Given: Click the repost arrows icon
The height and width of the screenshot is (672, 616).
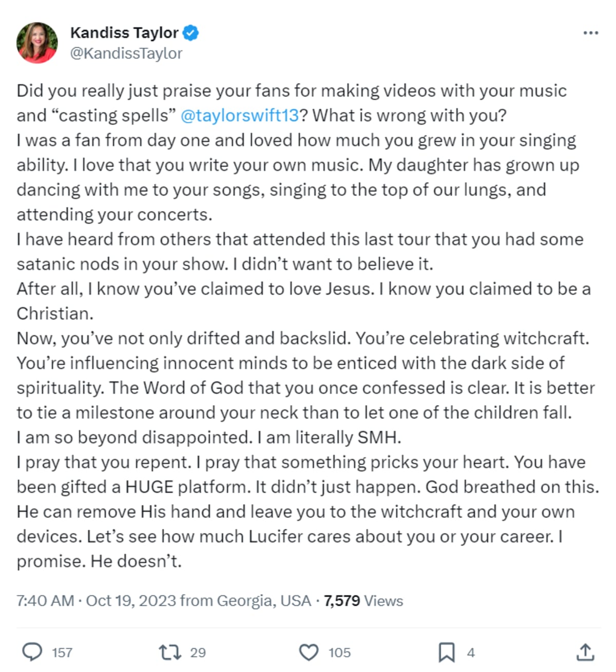Looking at the screenshot, I should tap(170, 652).
